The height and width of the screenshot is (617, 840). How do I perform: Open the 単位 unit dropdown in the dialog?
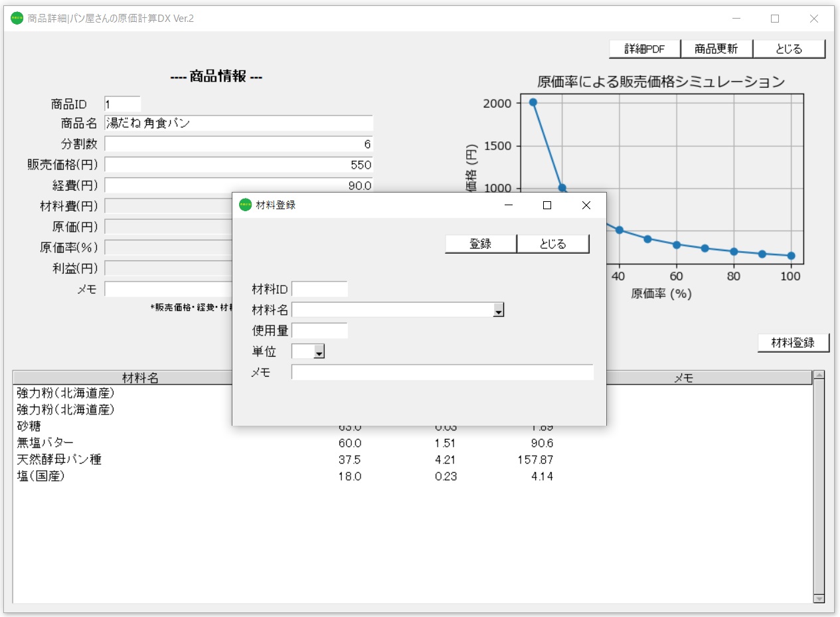coord(319,351)
